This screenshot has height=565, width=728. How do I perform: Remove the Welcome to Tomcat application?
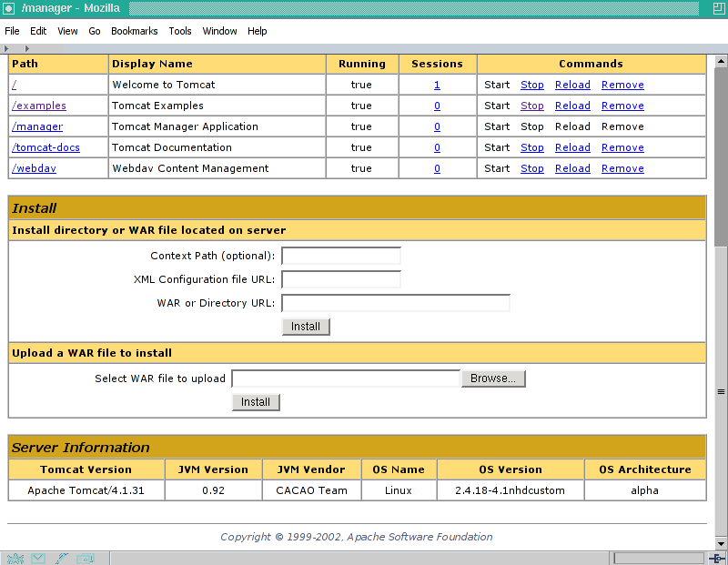(x=622, y=85)
